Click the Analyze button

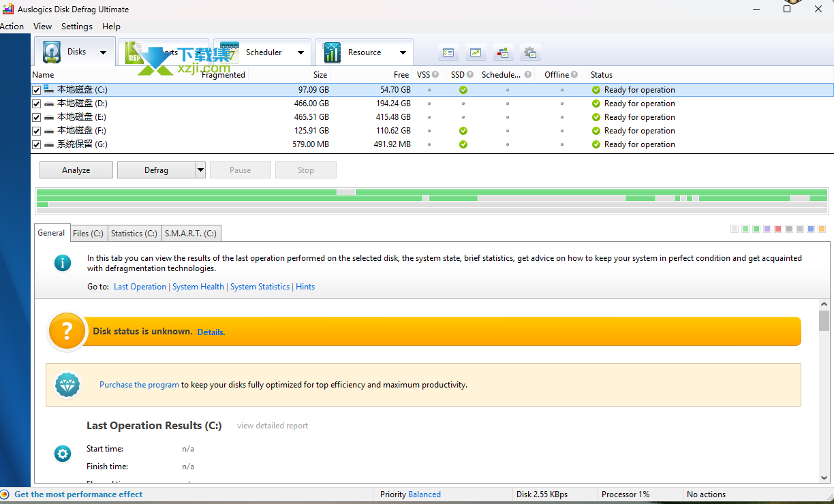point(76,170)
